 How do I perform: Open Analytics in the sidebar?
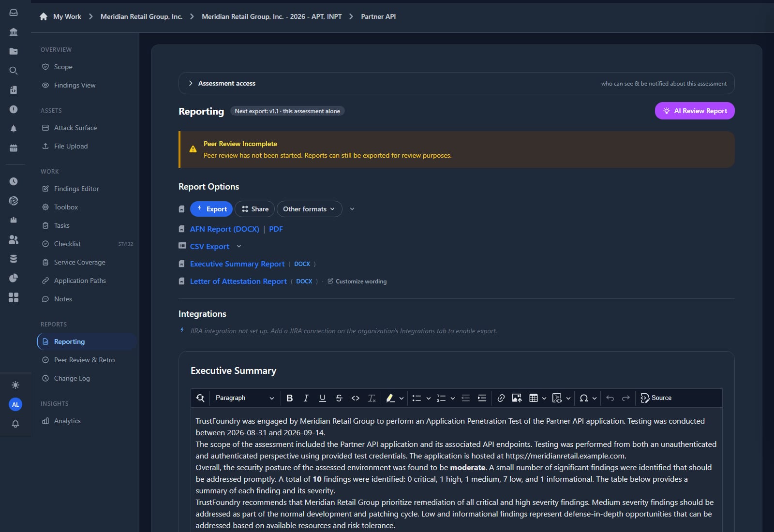point(67,421)
